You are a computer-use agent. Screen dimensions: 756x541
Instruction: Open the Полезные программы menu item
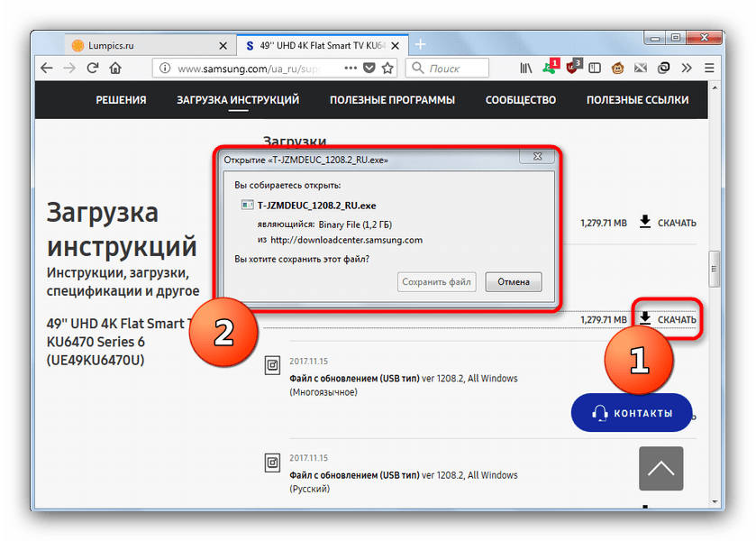tap(392, 100)
